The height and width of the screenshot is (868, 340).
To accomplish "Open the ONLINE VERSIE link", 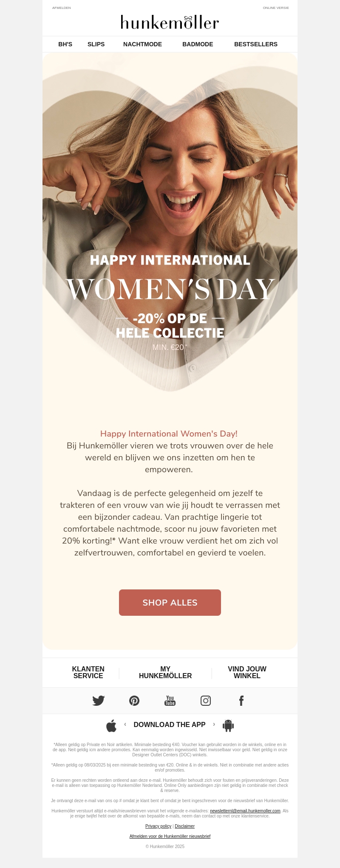I will (276, 8).
